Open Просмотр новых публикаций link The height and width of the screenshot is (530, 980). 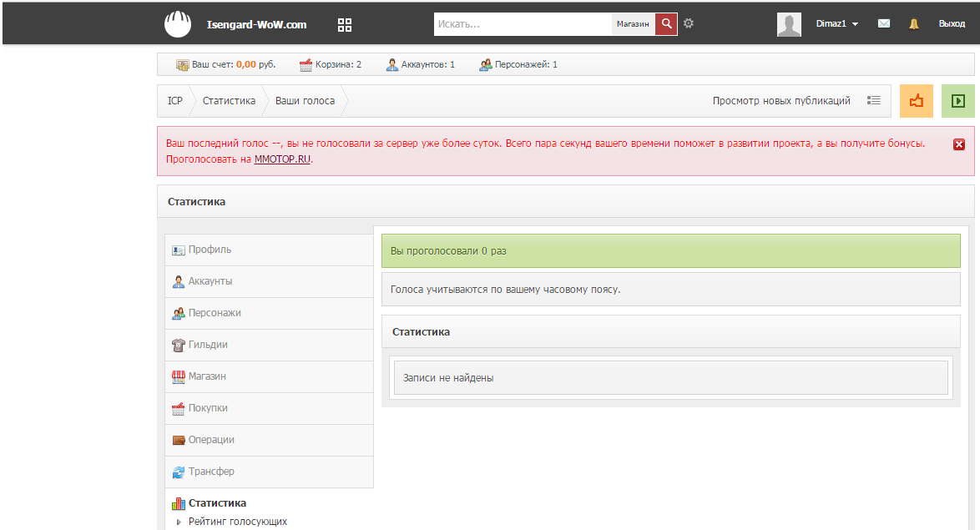[x=781, y=101]
